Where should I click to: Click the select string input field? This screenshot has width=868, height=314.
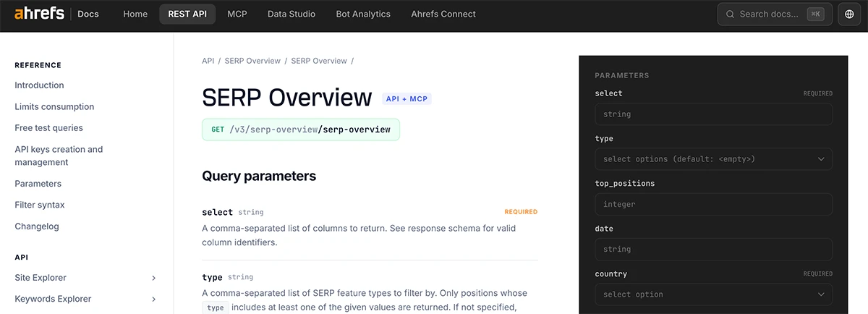pyautogui.click(x=713, y=114)
